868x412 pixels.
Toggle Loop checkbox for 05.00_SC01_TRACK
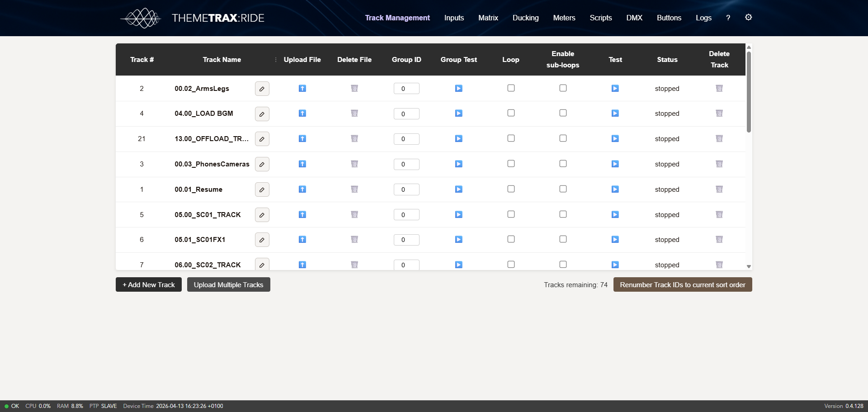point(511,214)
